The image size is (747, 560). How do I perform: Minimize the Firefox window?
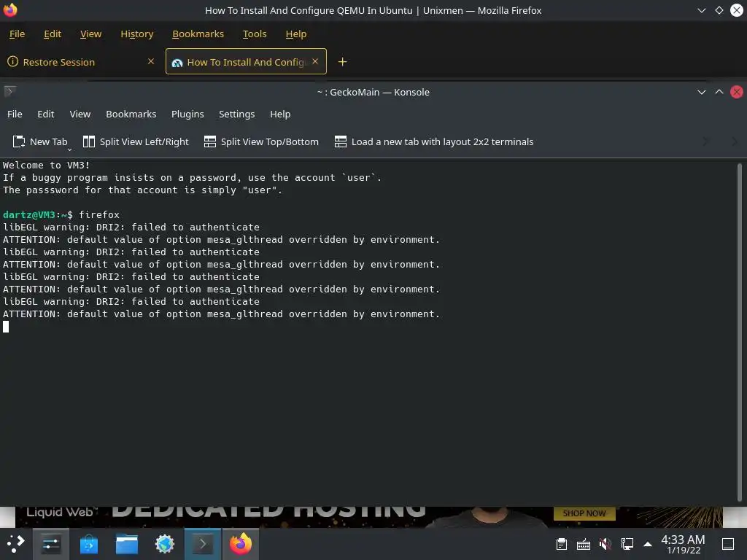coord(701,10)
